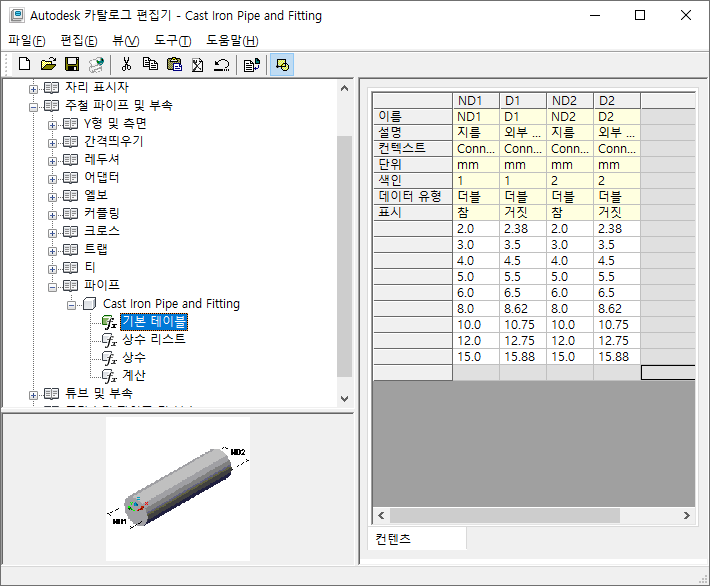This screenshot has width=710, height=586.
Task: Open the 뷰(V) menu
Action: click(x=125, y=41)
